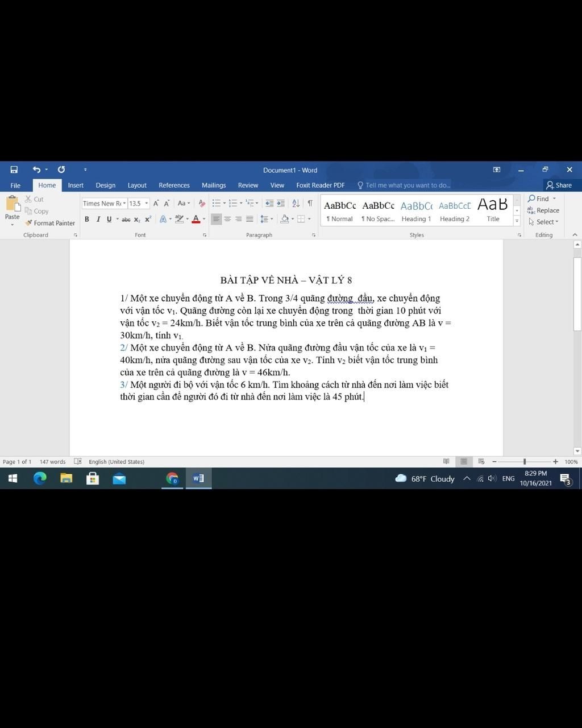Toggle Bold formatting
The image size is (582, 728).
tap(87, 219)
